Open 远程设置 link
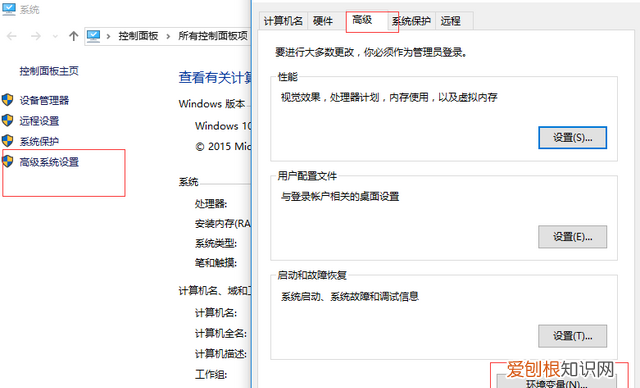This screenshot has width=640, height=388. pyautogui.click(x=39, y=121)
